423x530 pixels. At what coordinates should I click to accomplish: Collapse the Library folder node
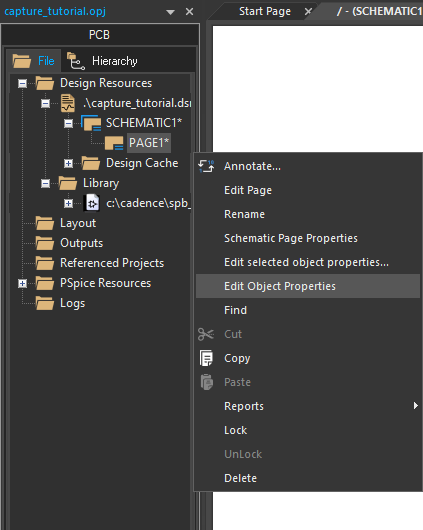(x=45, y=184)
